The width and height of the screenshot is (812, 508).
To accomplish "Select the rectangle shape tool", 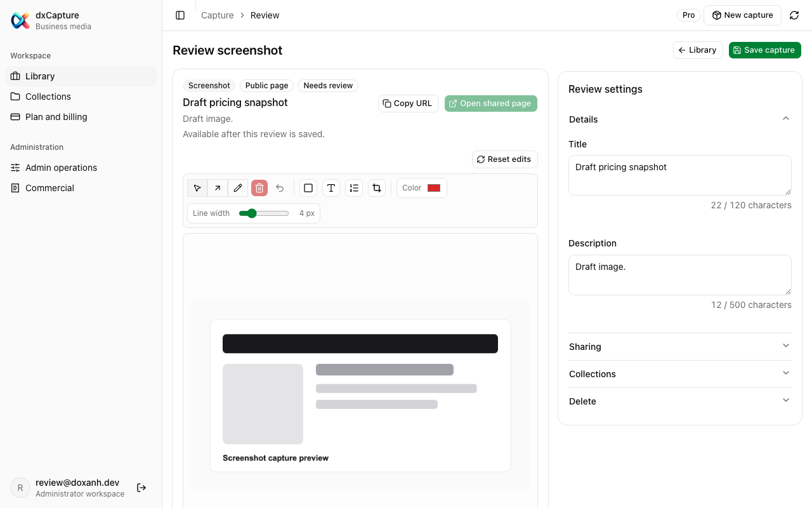I will pos(308,188).
